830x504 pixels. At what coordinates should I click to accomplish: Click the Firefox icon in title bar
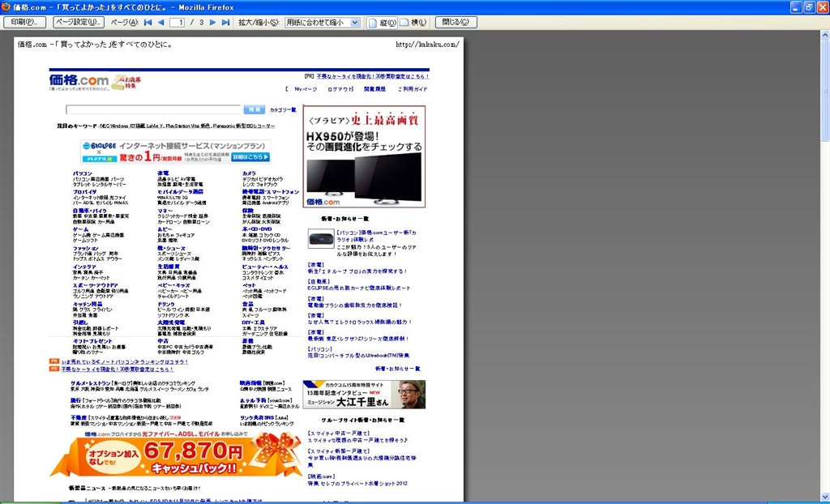pyautogui.click(x=7, y=6)
